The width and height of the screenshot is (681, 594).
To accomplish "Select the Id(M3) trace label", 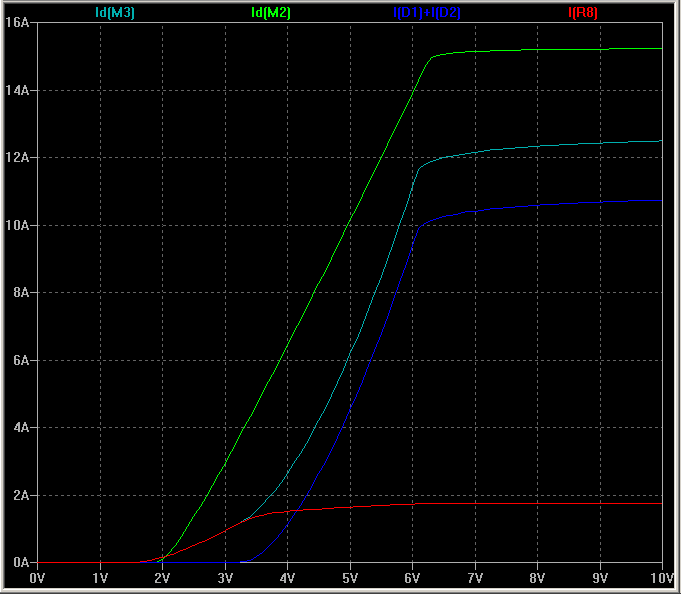I will 115,13.
